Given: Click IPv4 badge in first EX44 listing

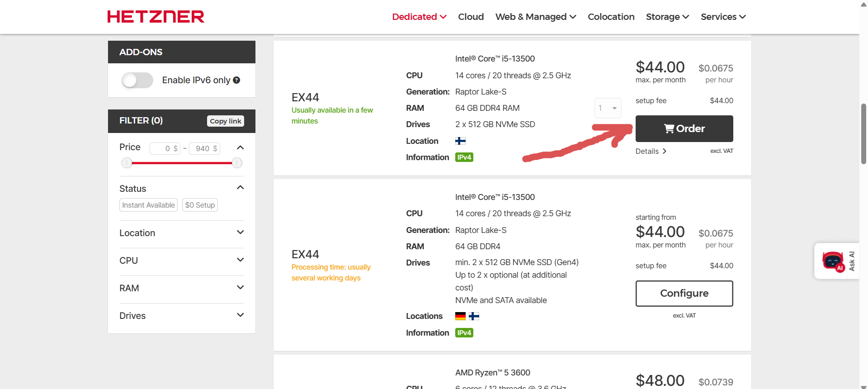Looking at the screenshot, I should [x=464, y=157].
